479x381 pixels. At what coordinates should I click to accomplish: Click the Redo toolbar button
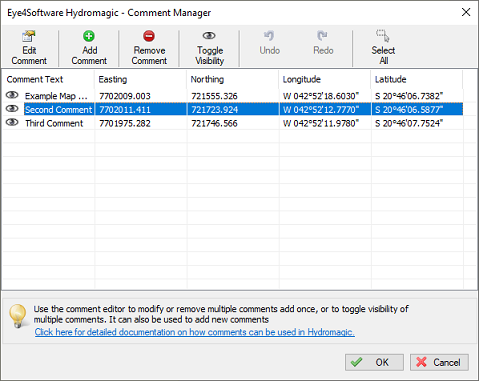click(323, 43)
